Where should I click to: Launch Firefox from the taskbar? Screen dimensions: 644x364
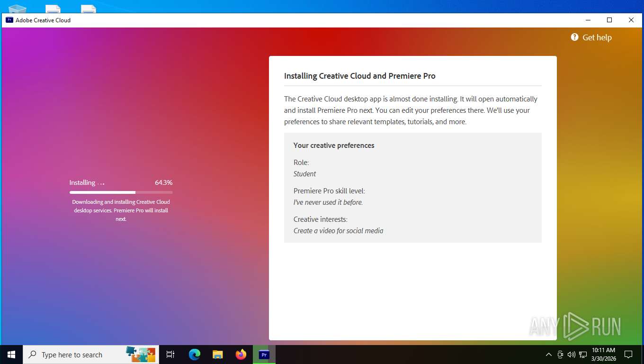[x=241, y=355]
